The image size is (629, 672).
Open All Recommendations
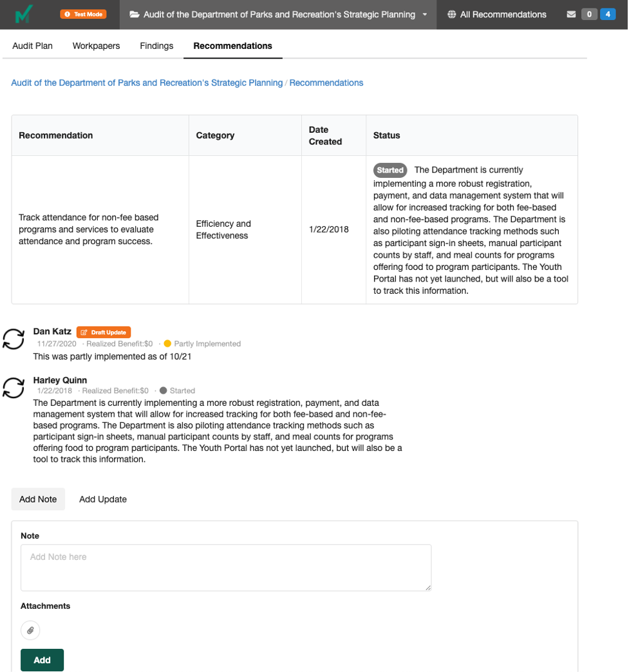[497, 15]
